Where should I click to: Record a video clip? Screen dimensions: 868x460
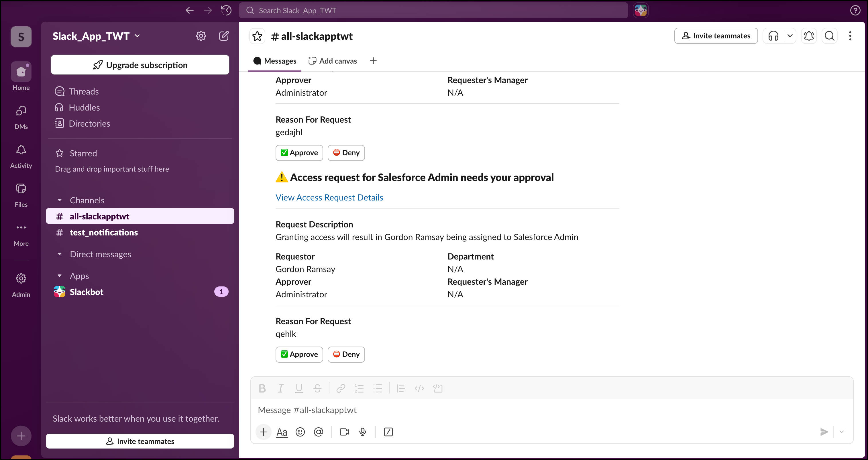tap(344, 432)
